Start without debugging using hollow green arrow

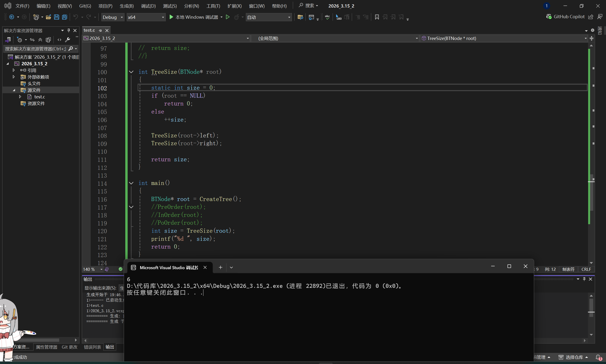[x=228, y=17]
